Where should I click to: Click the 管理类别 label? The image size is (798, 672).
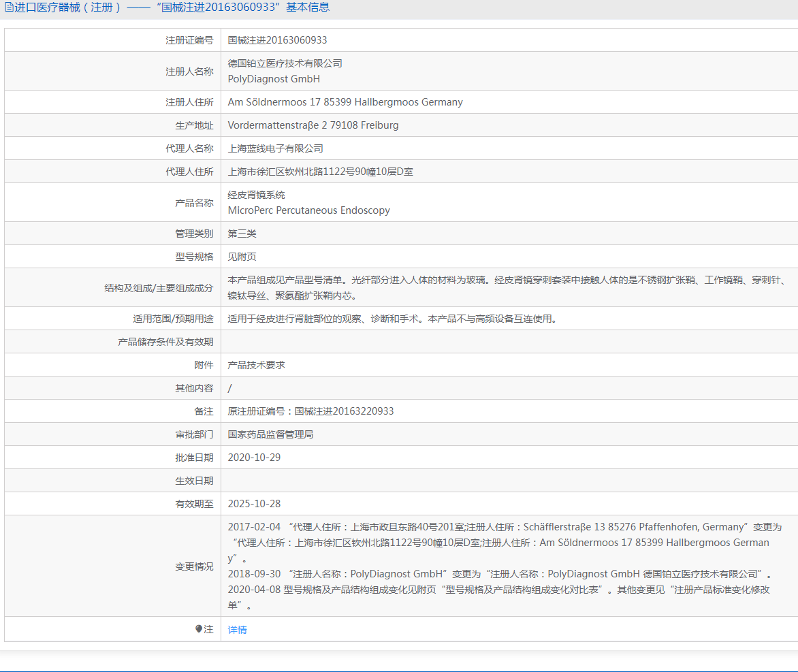pyautogui.click(x=195, y=234)
